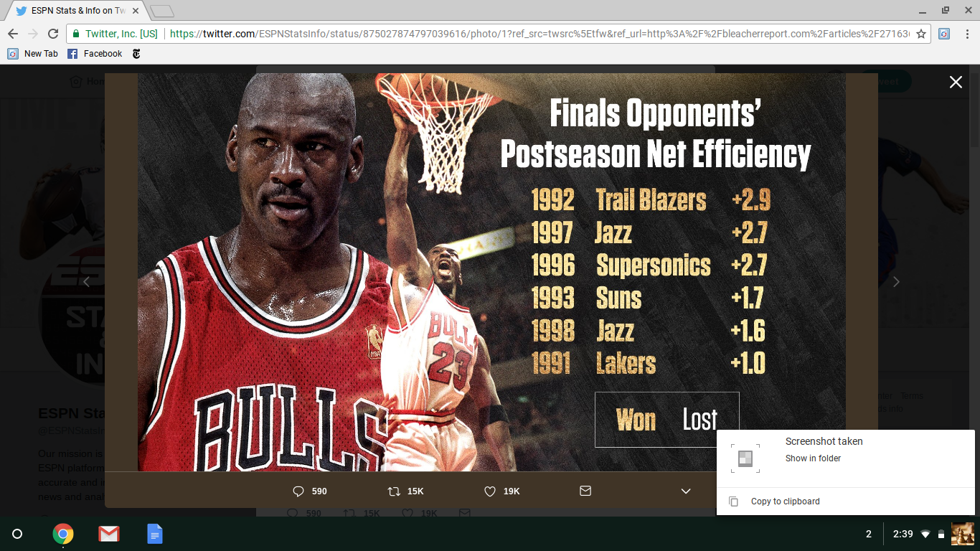The height and width of the screenshot is (551, 980).
Task: Go to the next photo arrow
Action: (895, 282)
